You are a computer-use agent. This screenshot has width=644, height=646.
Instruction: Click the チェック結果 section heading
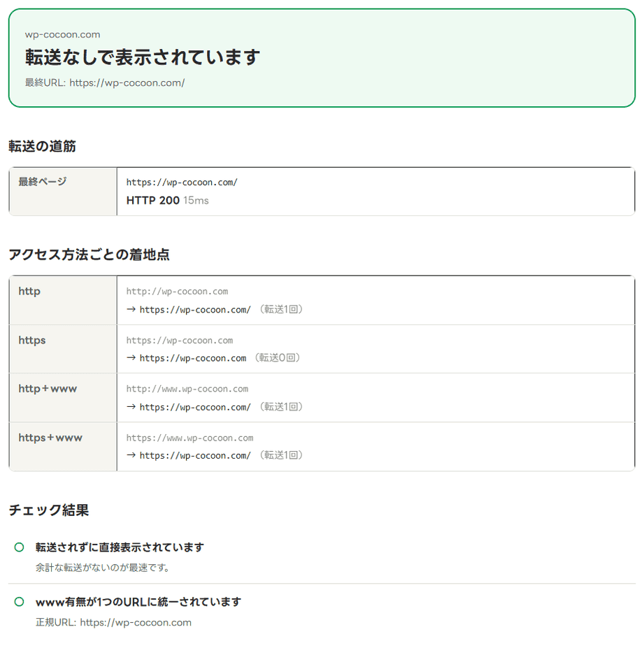(49, 510)
